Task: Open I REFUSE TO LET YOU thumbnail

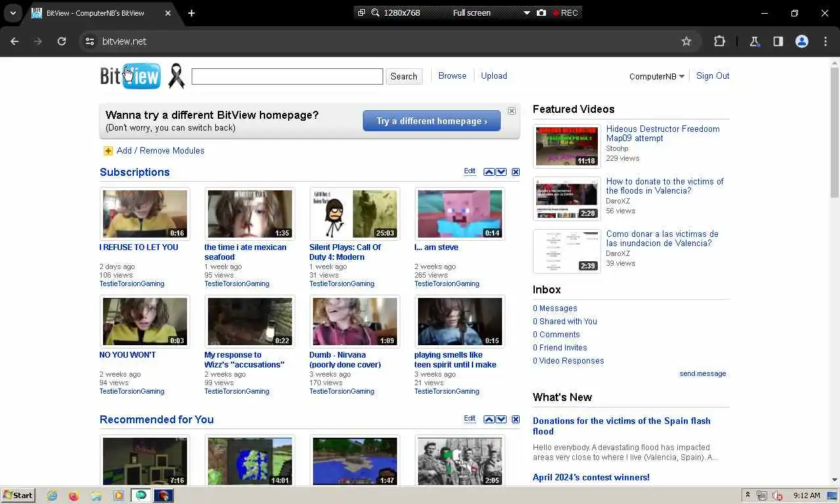Action: pyautogui.click(x=145, y=214)
